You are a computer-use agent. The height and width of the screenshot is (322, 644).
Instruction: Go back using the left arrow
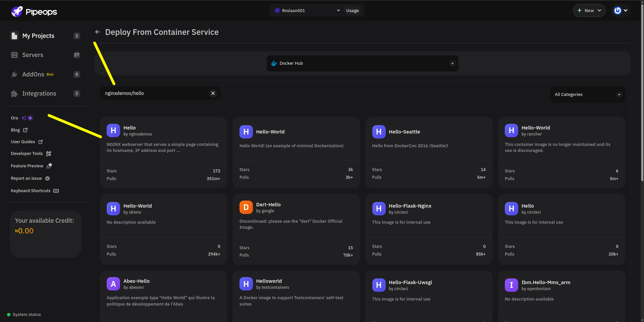pyautogui.click(x=98, y=32)
